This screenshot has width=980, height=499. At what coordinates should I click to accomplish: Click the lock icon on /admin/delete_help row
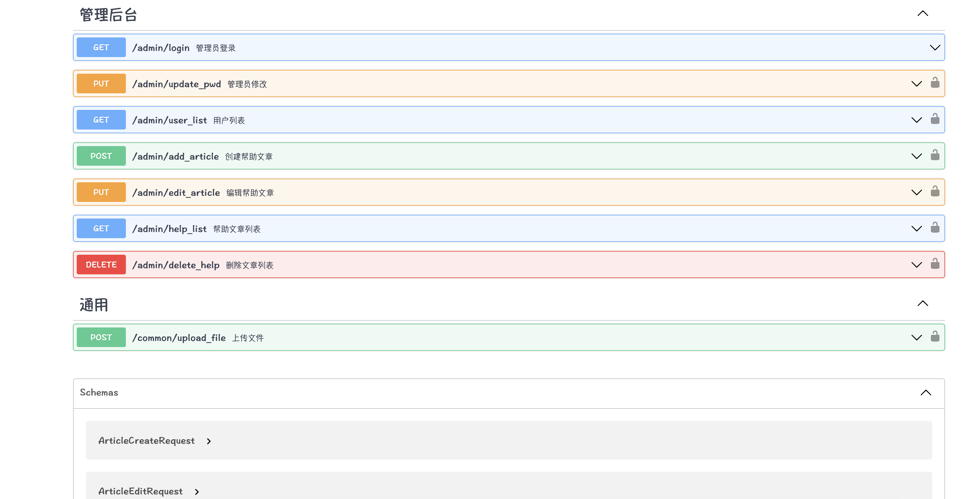[935, 264]
